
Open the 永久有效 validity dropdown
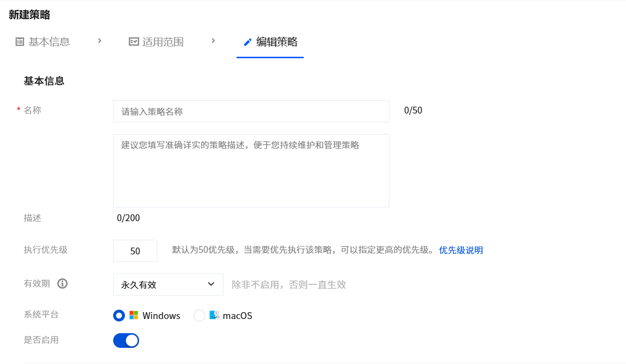tap(162, 285)
